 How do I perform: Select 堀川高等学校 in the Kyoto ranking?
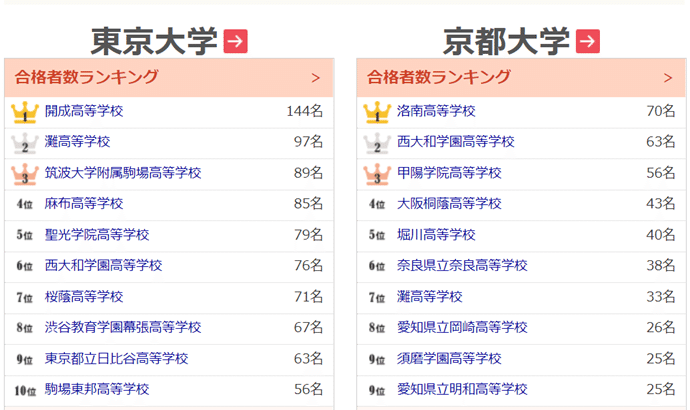[x=436, y=234]
